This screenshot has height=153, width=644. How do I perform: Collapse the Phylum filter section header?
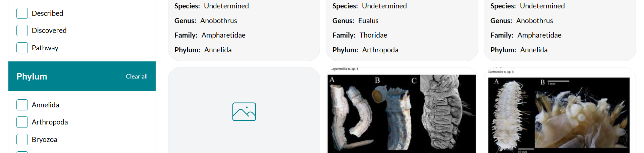pos(32,76)
